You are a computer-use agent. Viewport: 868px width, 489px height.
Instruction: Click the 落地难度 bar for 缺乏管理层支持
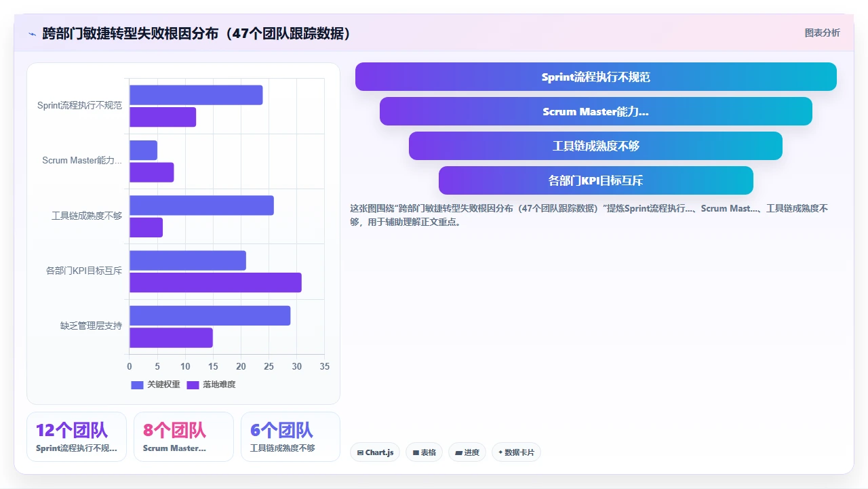point(171,338)
